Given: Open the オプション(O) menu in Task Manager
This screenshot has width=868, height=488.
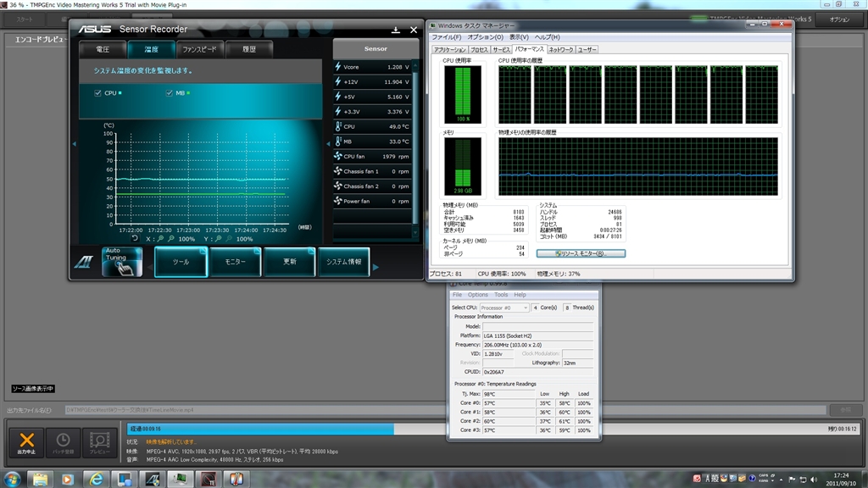Looking at the screenshot, I should pyautogui.click(x=486, y=37).
